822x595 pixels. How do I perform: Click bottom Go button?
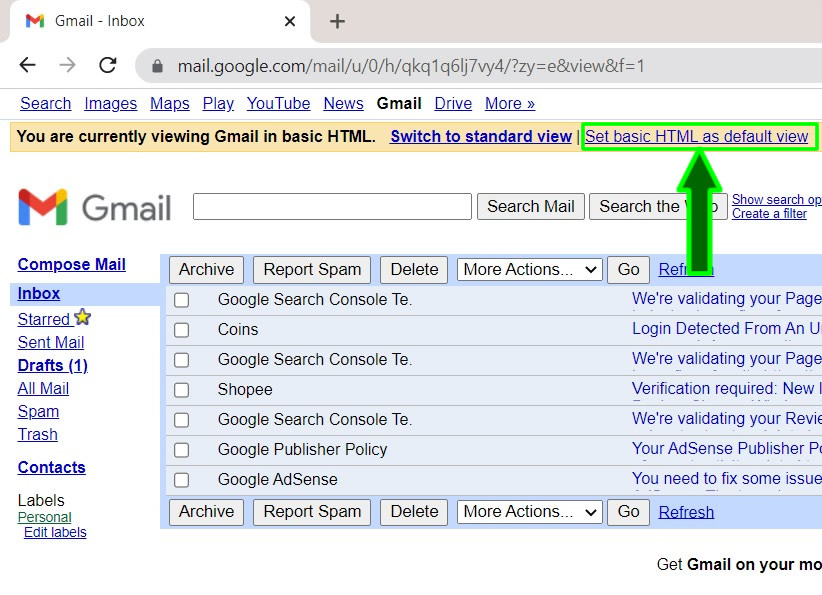pos(629,512)
